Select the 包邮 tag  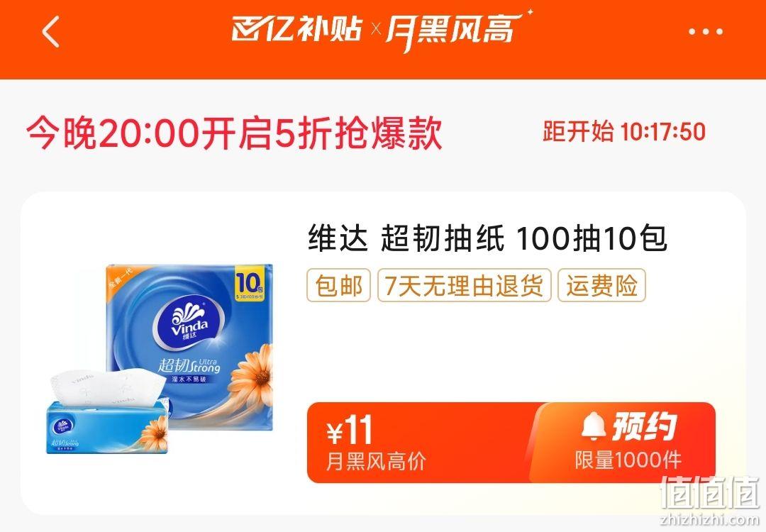(338, 285)
